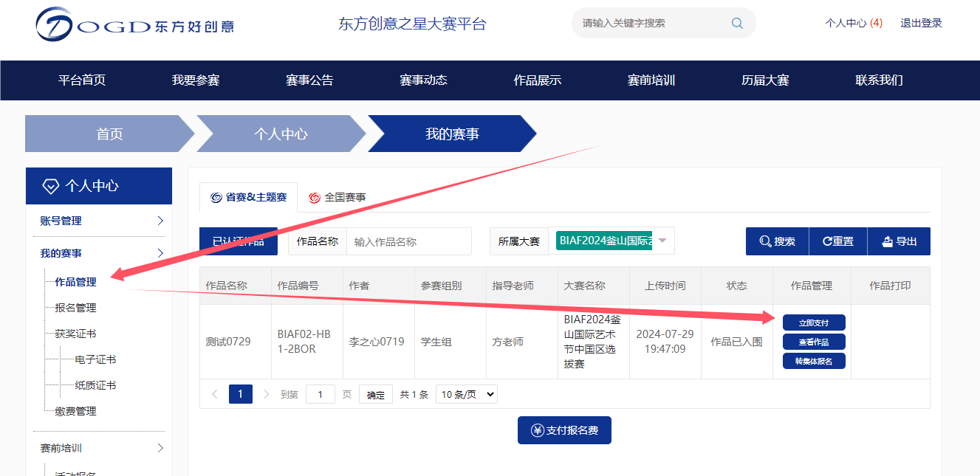The image size is (980, 476).
Task: Click the 作品名称 search input field
Action: click(408, 241)
